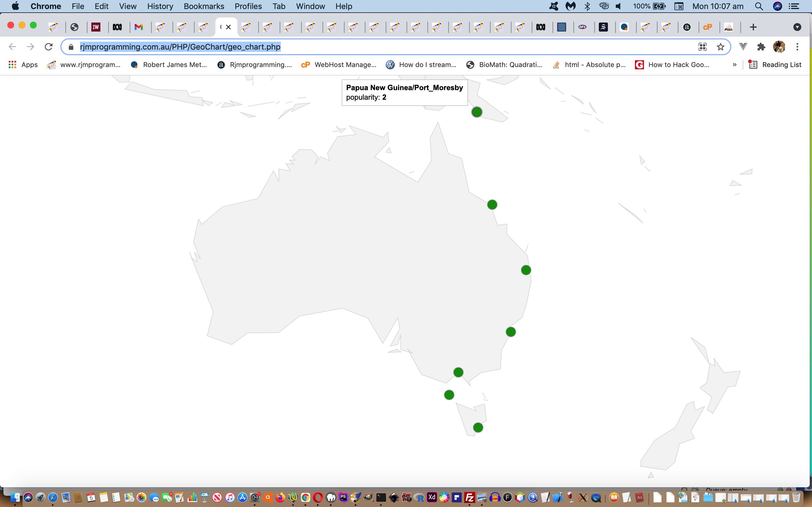This screenshot has height=507, width=812.
Task: Click the Hobart marker in Tasmania
Action: coord(478,428)
